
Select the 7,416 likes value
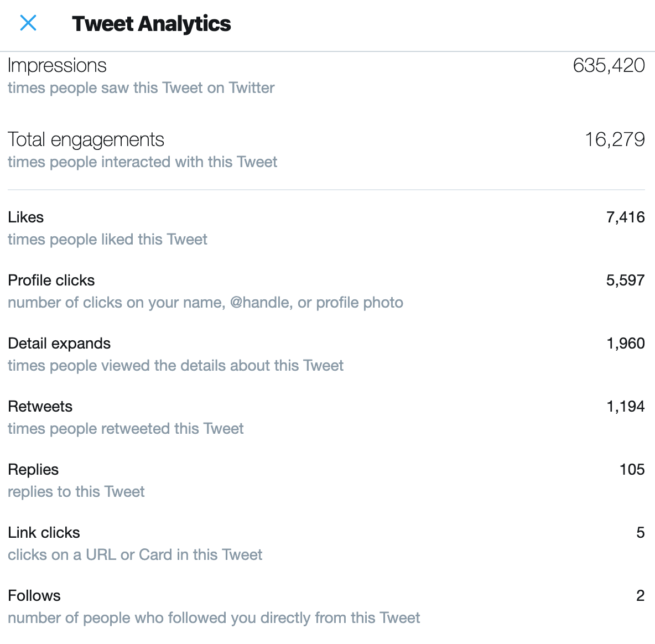click(x=625, y=217)
